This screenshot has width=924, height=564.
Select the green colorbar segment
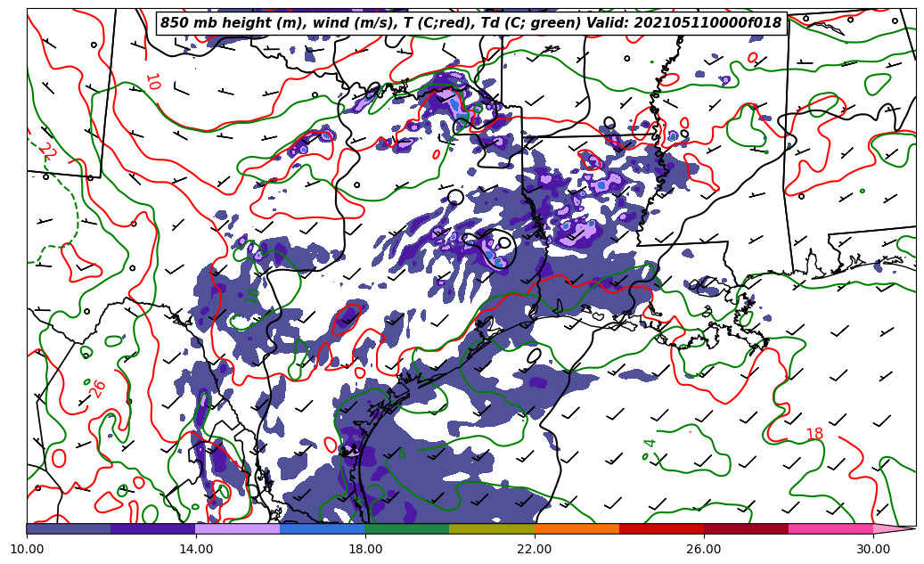[x=407, y=528]
